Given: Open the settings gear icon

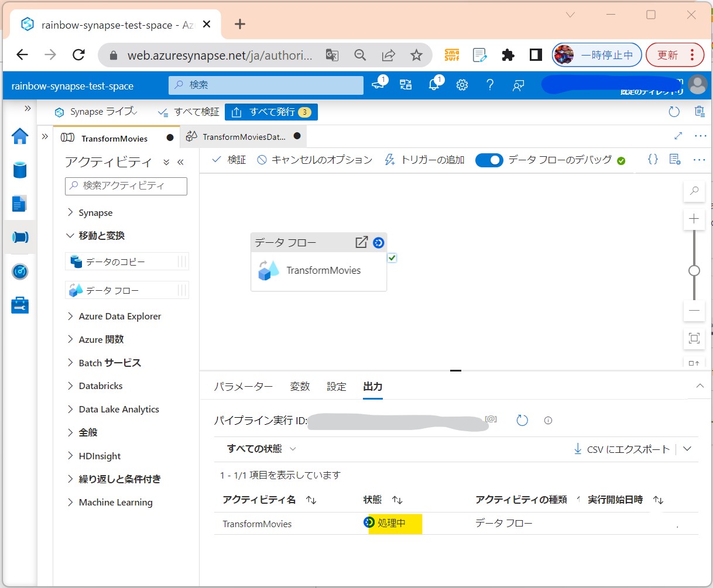Looking at the screenshot, I should pos(462,85).
